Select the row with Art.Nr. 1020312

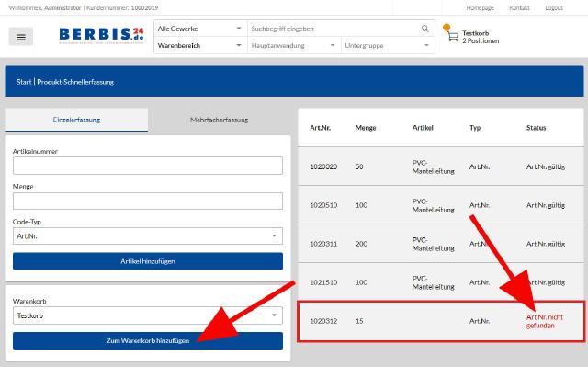(x=441, y=321)
